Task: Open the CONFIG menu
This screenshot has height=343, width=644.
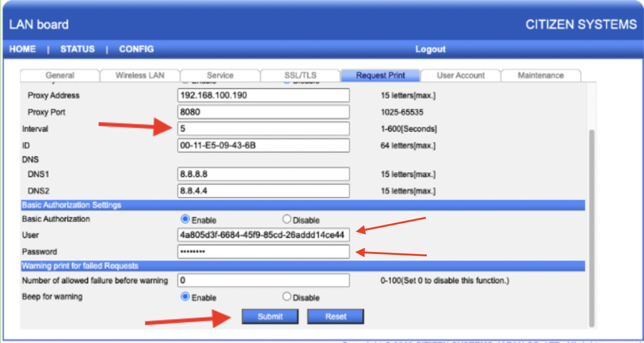Action: click(x=136, y=49)
